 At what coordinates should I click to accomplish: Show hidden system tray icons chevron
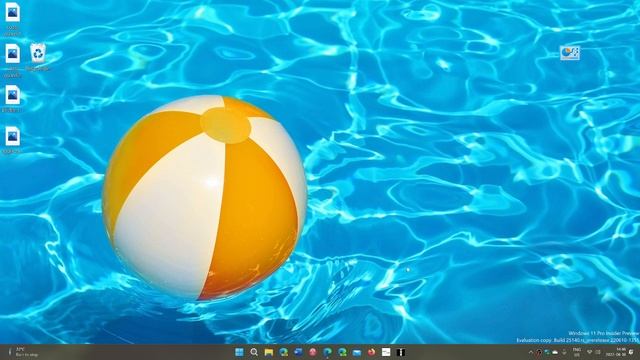(531, 352)
